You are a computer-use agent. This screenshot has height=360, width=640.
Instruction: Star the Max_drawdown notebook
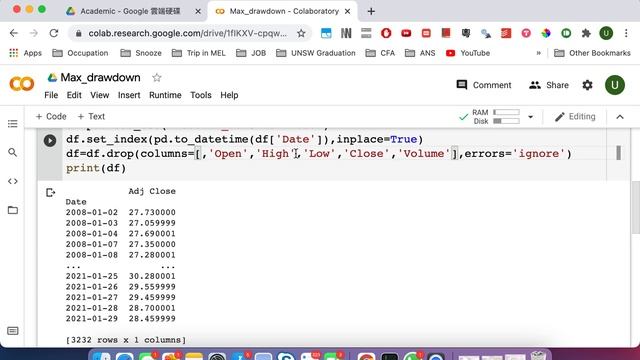coord(157,78)
